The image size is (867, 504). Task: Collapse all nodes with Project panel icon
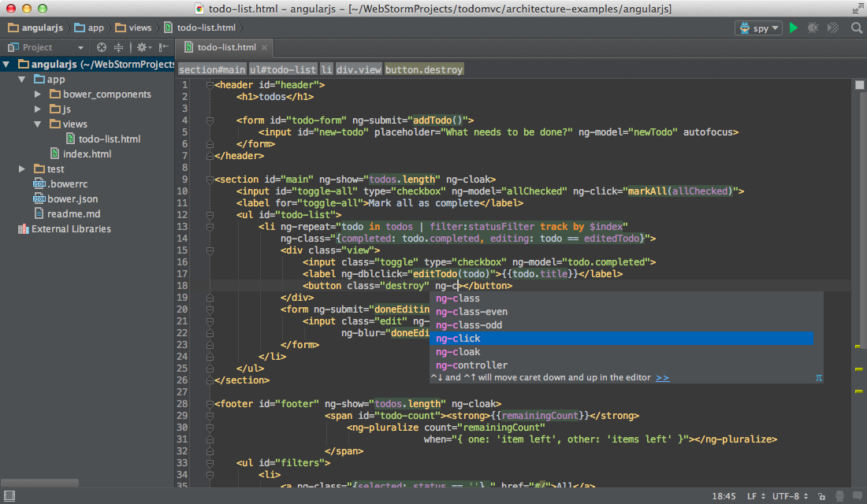(118, 48)
